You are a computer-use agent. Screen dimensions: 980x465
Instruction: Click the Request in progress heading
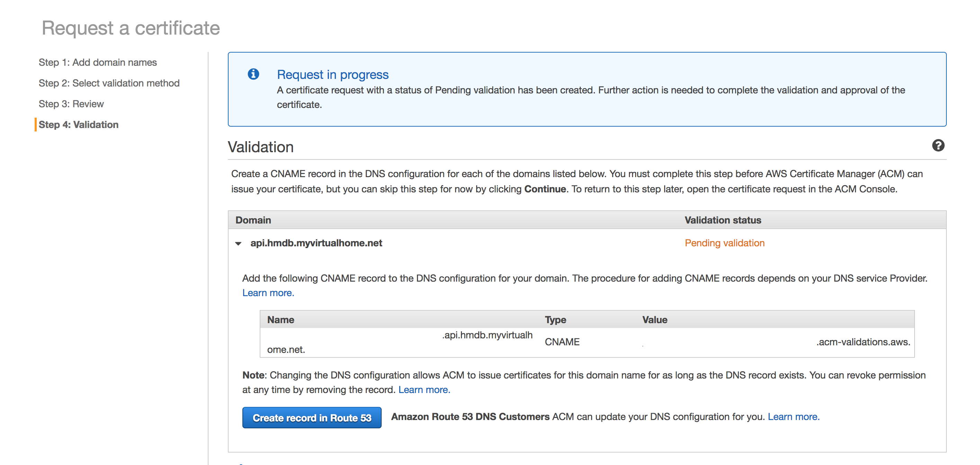point(332,74)
